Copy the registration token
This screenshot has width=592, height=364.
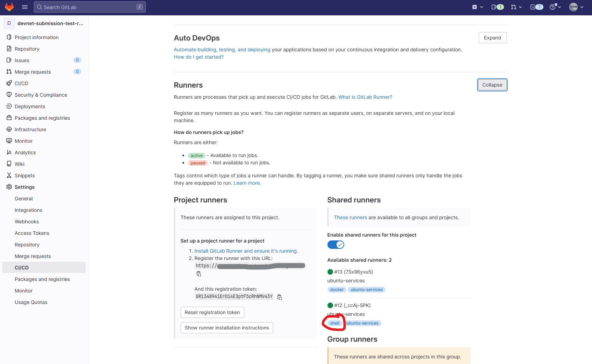tap(280, 297)
